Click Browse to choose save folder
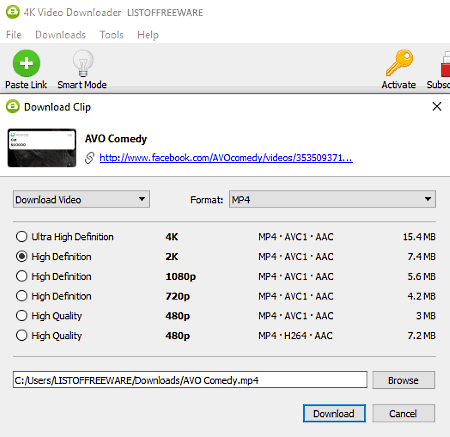Viewport: 450px width, 437px height. (x=403, y=380)
